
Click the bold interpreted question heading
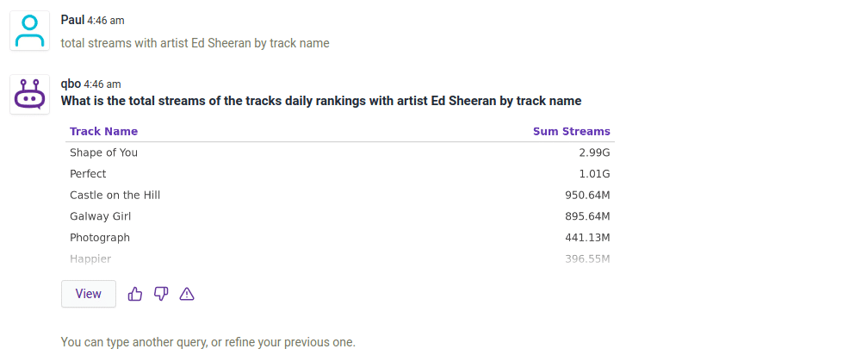click(x=320, y=101)
